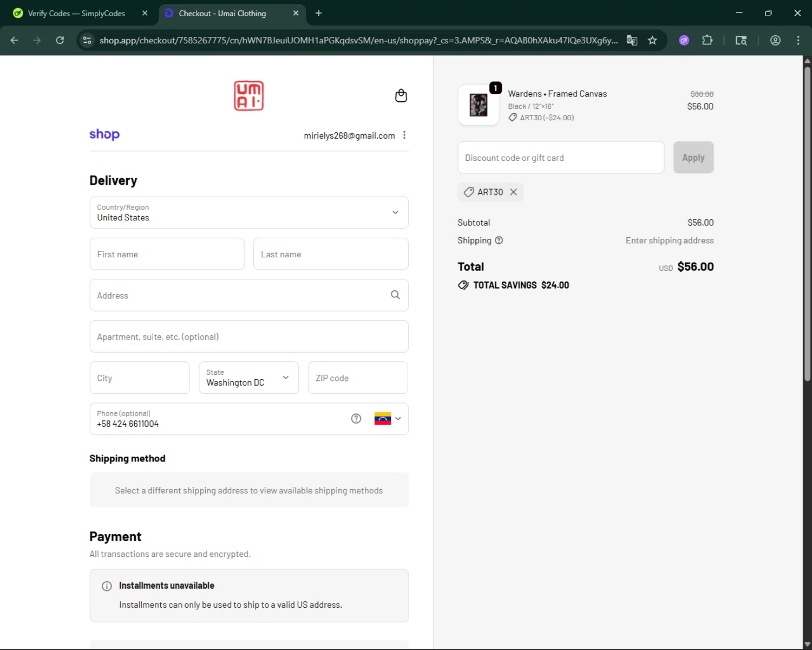Click the City field

pyautogui.click(x=140, y=378)
